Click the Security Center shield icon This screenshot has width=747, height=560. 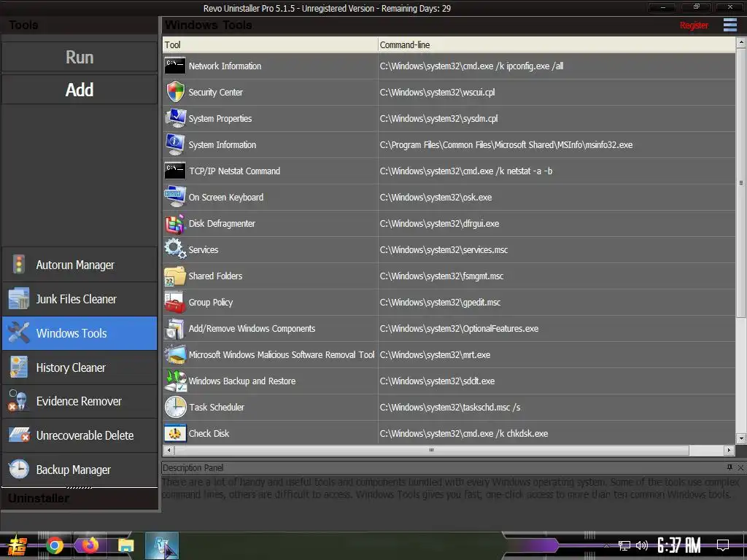click(175, 92)
